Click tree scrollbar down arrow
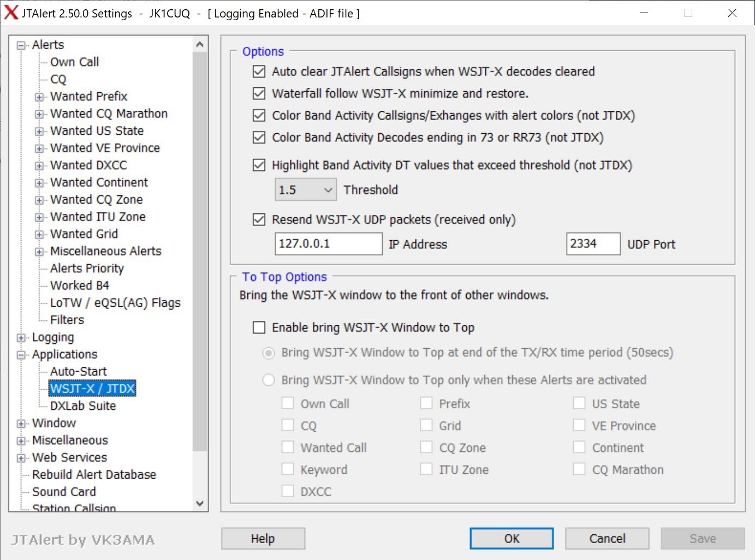This screenshot has height=560, width=755. [x=200, y=503]
